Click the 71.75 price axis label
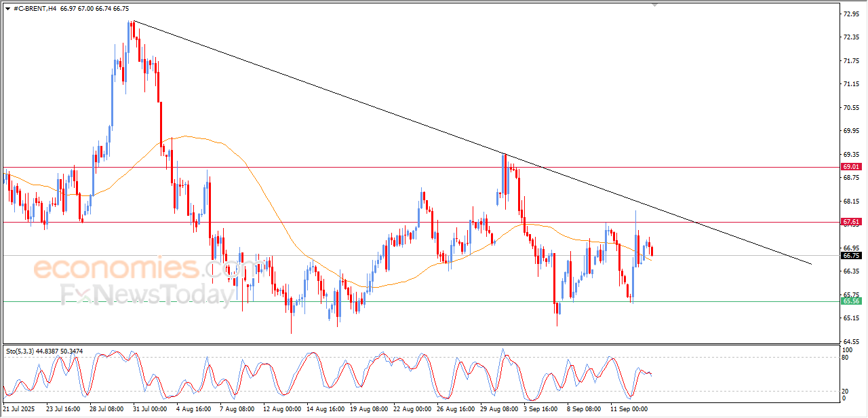This screenshot has width=868, height=418. tap(852, 60)
